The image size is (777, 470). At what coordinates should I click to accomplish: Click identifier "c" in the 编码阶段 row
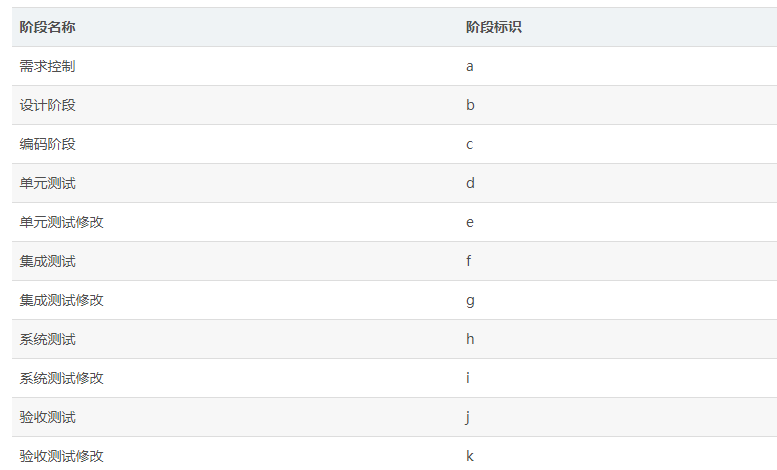click(470, 144)
